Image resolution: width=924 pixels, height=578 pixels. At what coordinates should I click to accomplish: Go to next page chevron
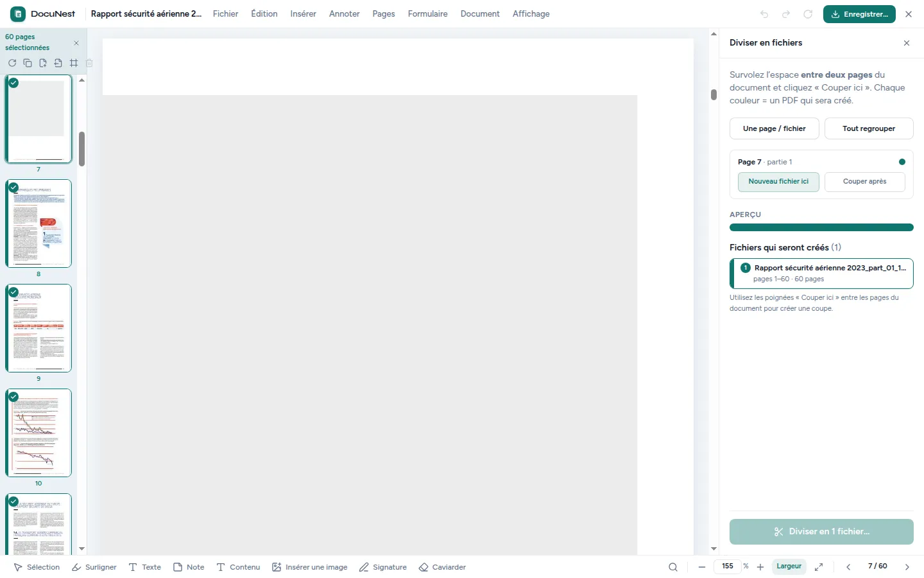point(907,567)
